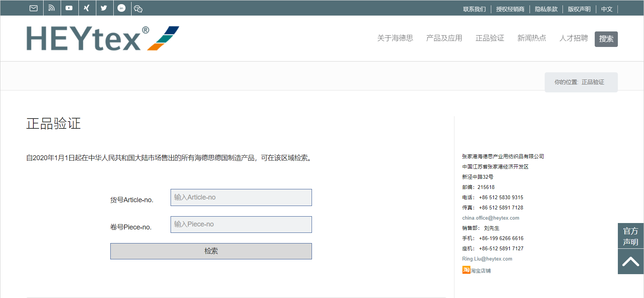Image resolution: width=644 pixels, height=298 pixels.
Task: Open the 联系我们 link in the top bar
Action: [x=474, y=9]
